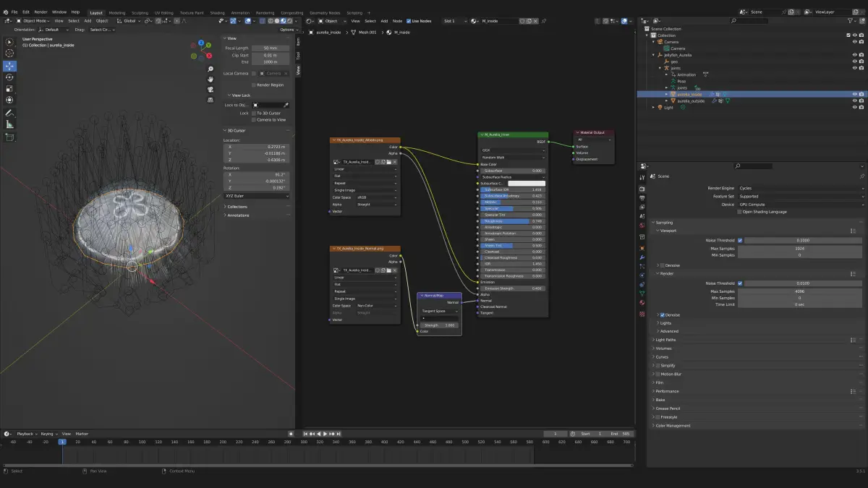Image resolution: width=868 pixels, height=488 pixels.
Task: Enable the Render Region checkbox
Action: tap(254, 85)
